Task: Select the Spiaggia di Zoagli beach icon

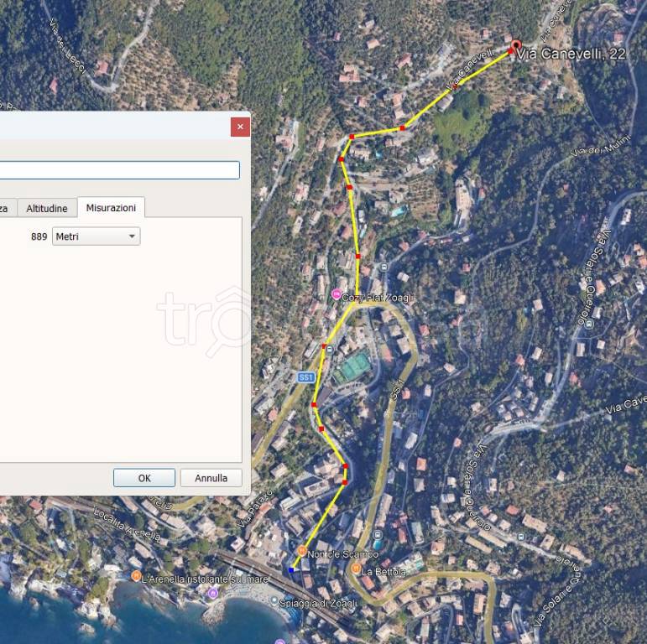Action: tap(274, 600)
